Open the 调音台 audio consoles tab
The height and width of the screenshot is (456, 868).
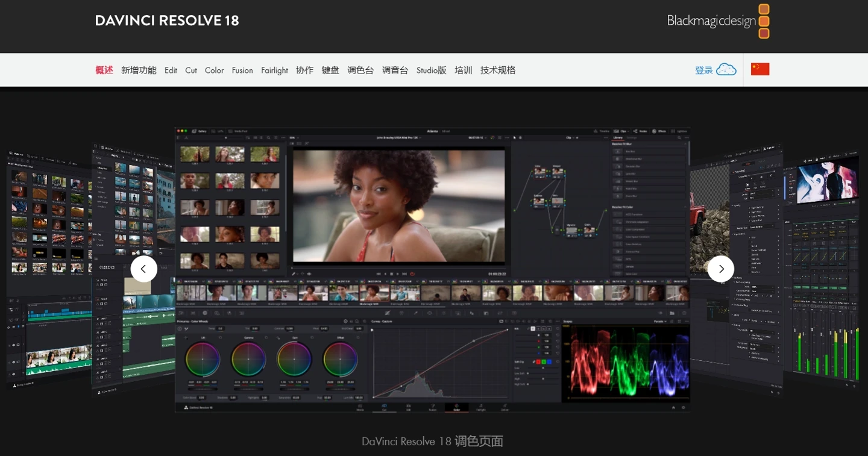[395, 70]
